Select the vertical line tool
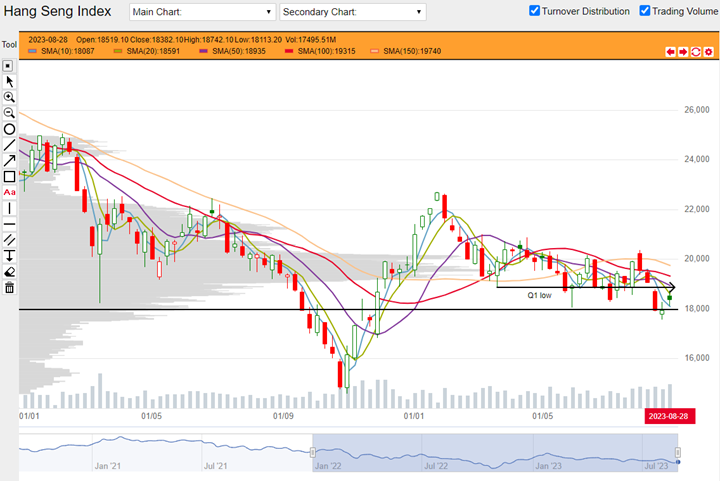720x481 pixels. click(9, 208)
